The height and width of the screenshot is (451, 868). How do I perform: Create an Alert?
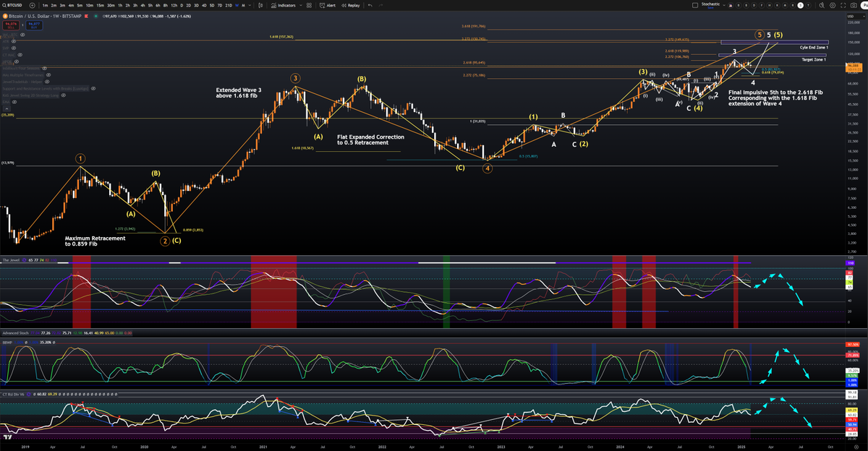[x=328, y=5]
